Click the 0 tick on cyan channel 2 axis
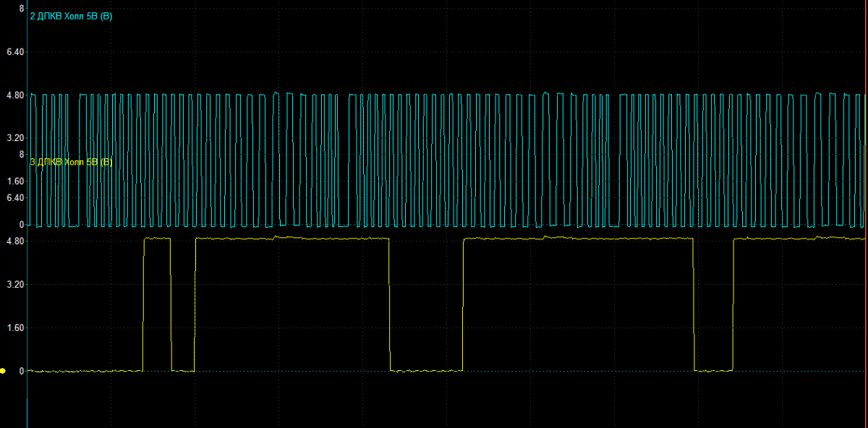The image size is (868, 428). (x=22, y=224)
